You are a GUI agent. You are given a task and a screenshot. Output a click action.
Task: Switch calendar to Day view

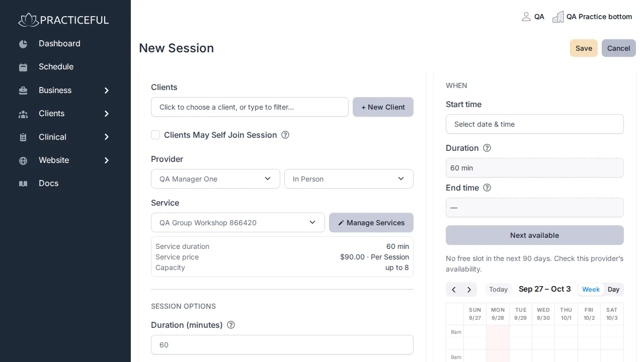coord(613,289)
